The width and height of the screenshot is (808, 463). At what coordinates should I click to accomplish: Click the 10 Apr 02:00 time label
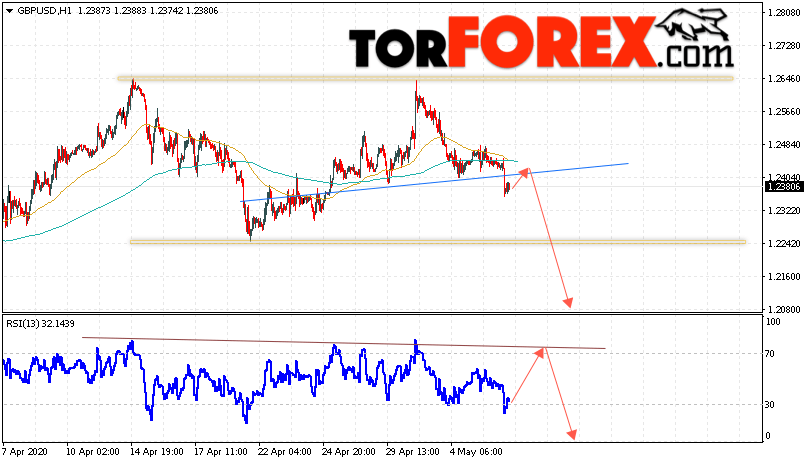pyautogui.click(x=93, y=452)
